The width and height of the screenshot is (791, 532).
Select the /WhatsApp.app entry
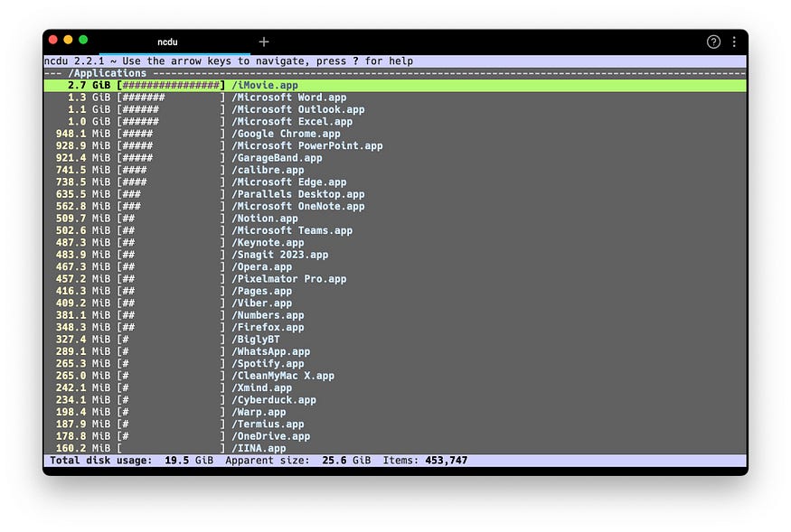pyautogui.click(x=395, y=351)
